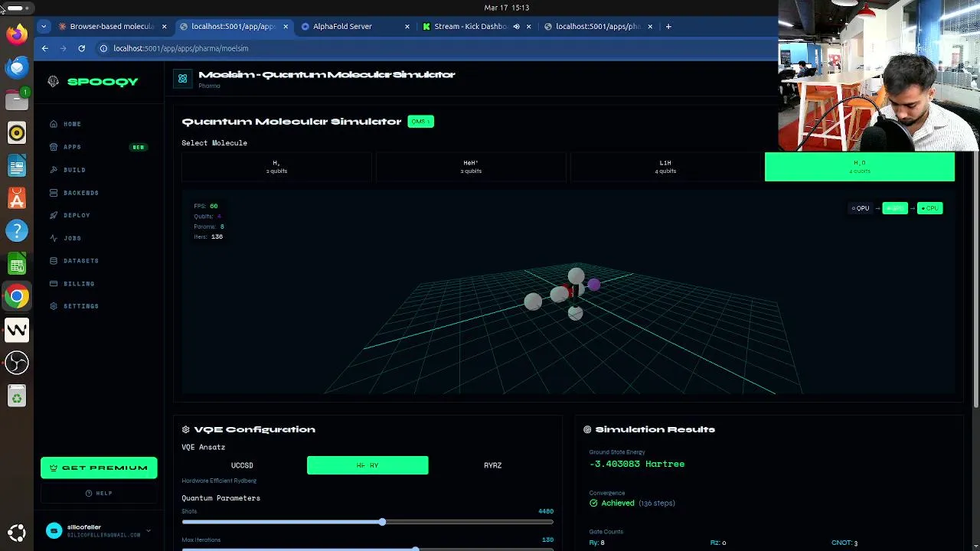980x551 pixels.
Task: Close the Browser-based molecular tab
Action: (x=164, y=26)
